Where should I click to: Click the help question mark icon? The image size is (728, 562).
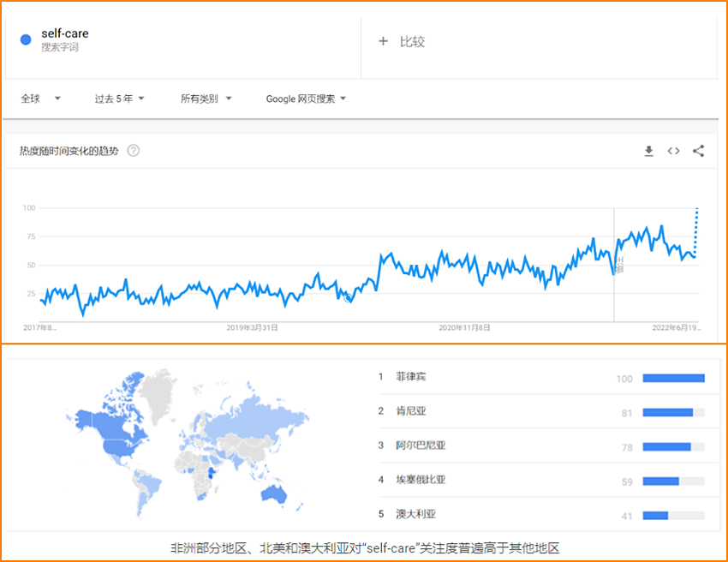coord(134,151)
